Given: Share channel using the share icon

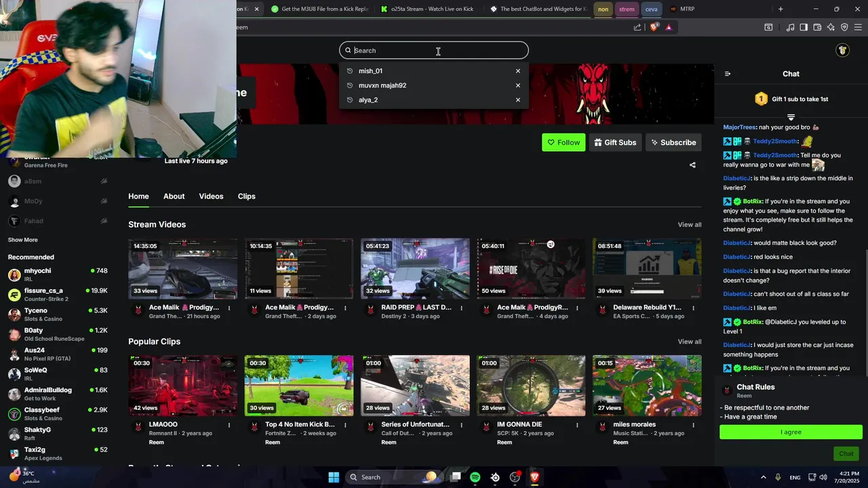Looking at the screenshot, I should [692, 165].
